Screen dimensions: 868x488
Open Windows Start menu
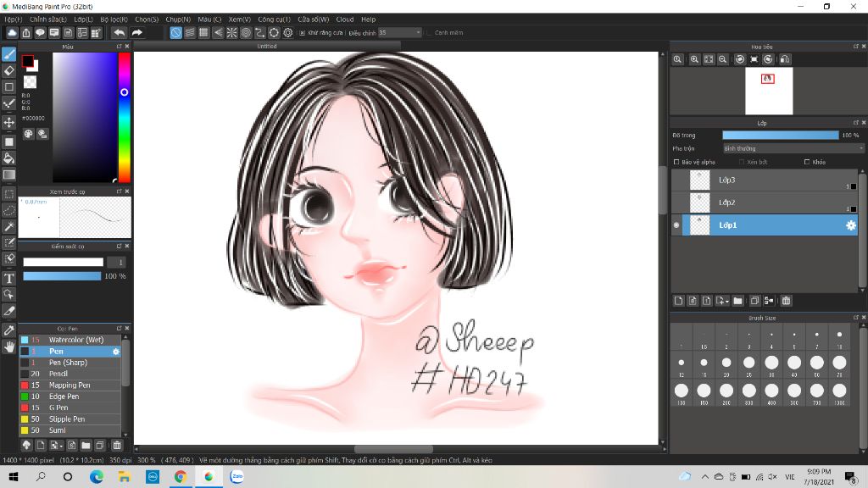[x=14, y=476]
